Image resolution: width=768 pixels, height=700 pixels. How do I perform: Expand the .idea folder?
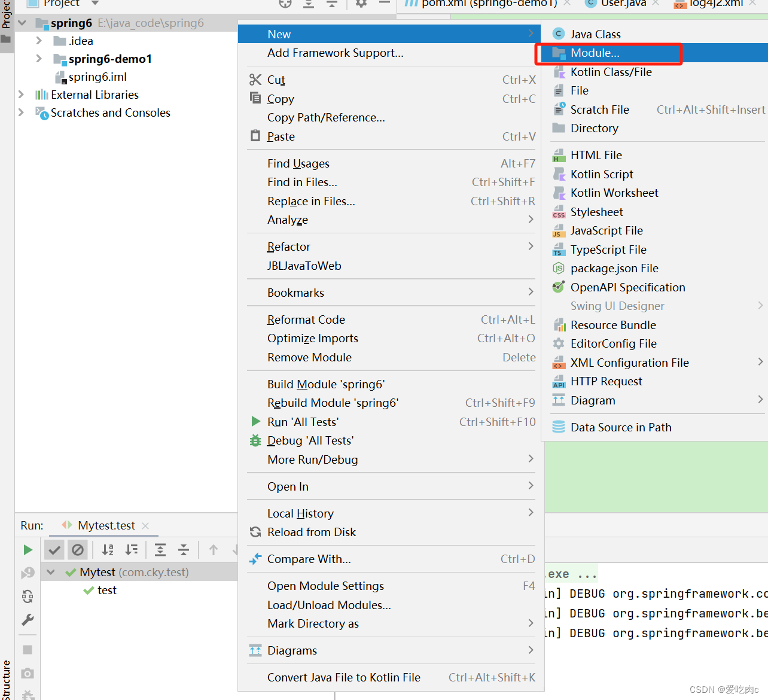[x=39, y=41]
